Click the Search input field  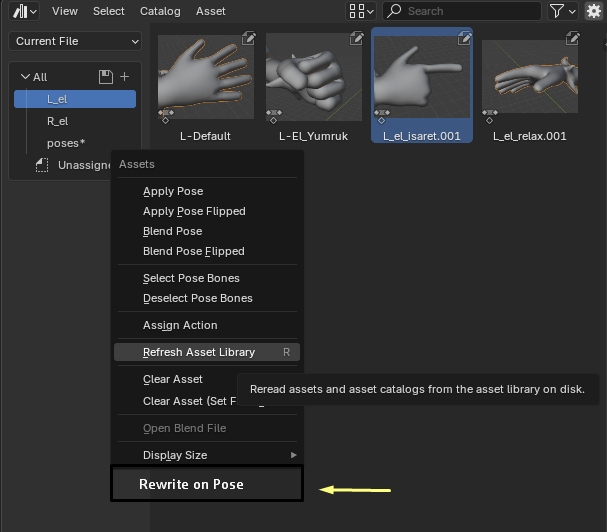point(461,11)
